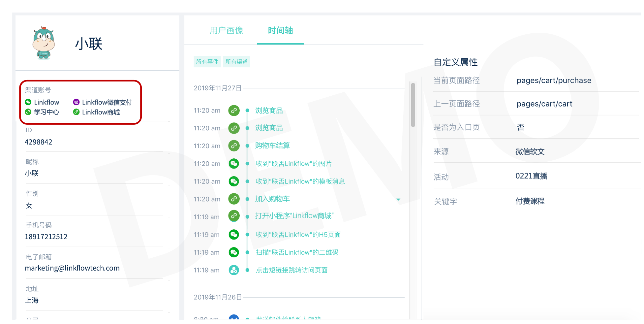This screenshot has height=324, width=644.
Task: Click the email marketing@linkflowtech.com
Action: (72, 268)
